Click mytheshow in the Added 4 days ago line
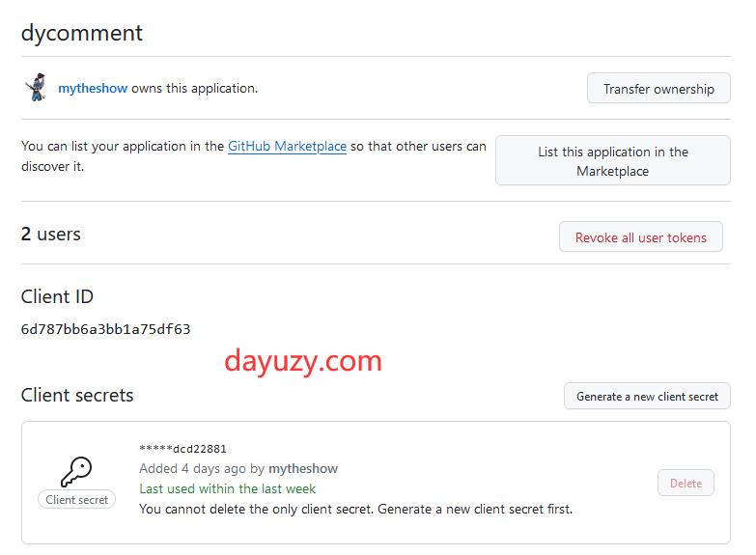Image resolution: width=756 pixels, height=555 pixels. click(x=302, y=469)
